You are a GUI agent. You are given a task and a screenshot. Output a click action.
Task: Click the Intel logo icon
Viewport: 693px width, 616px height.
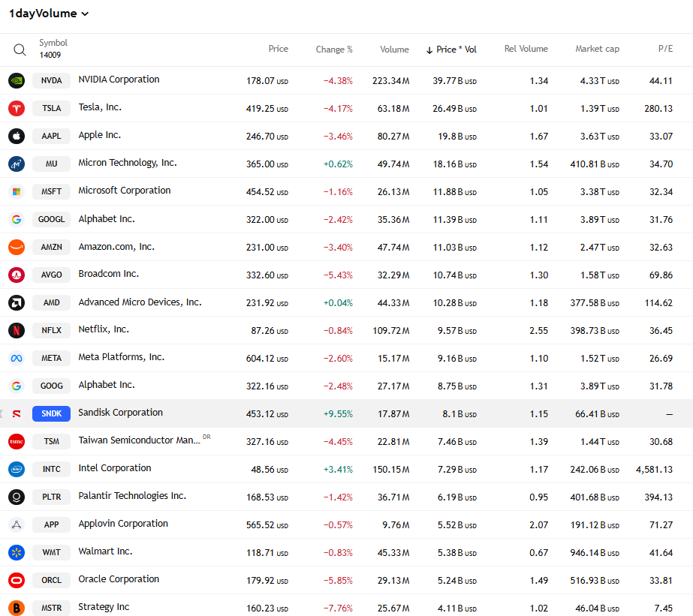click(17, 469)
